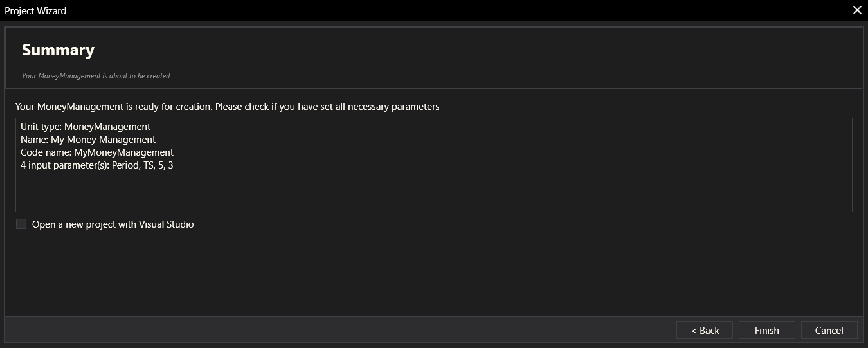
Task: Click 'TS' in the input parameters list
Action: click(x=149, y=165)
